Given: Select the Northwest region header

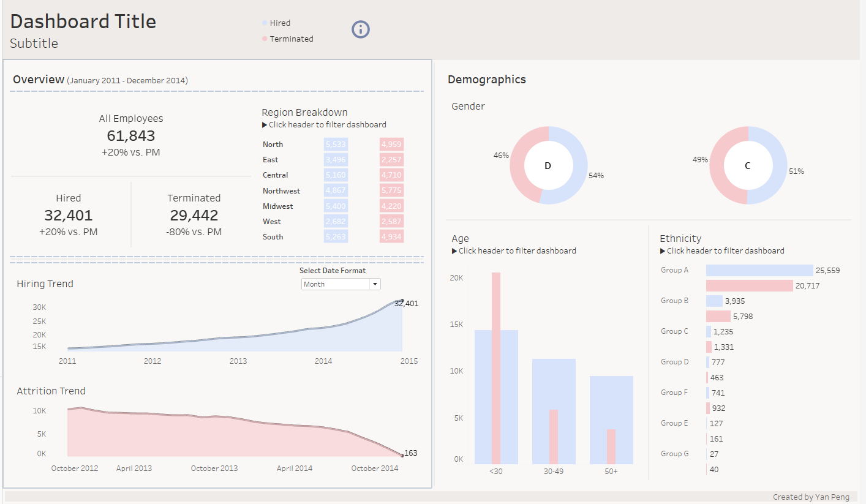Looking at the screenshot, I should pos(282,191).
